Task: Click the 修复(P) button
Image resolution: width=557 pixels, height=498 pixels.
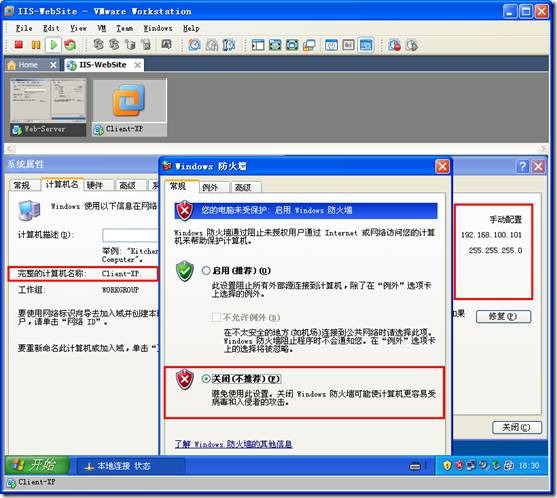Action: [503, 316]
